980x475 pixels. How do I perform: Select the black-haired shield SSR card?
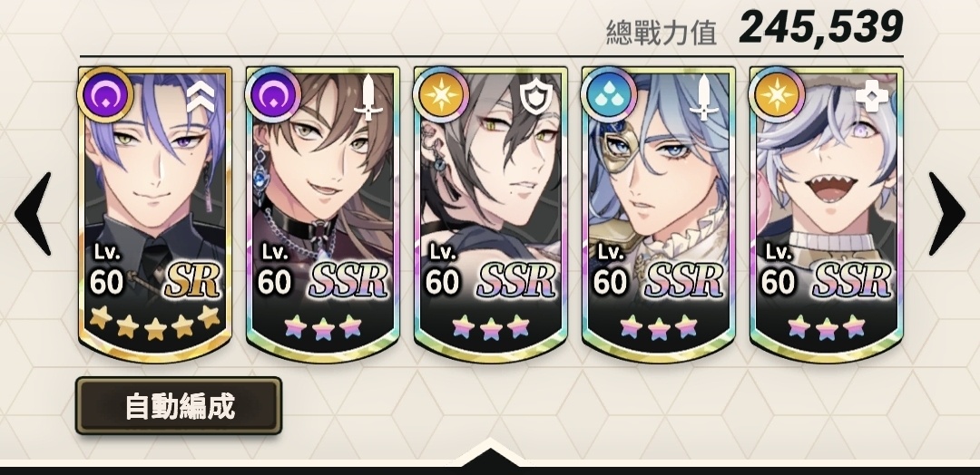(x=491, y=214)
